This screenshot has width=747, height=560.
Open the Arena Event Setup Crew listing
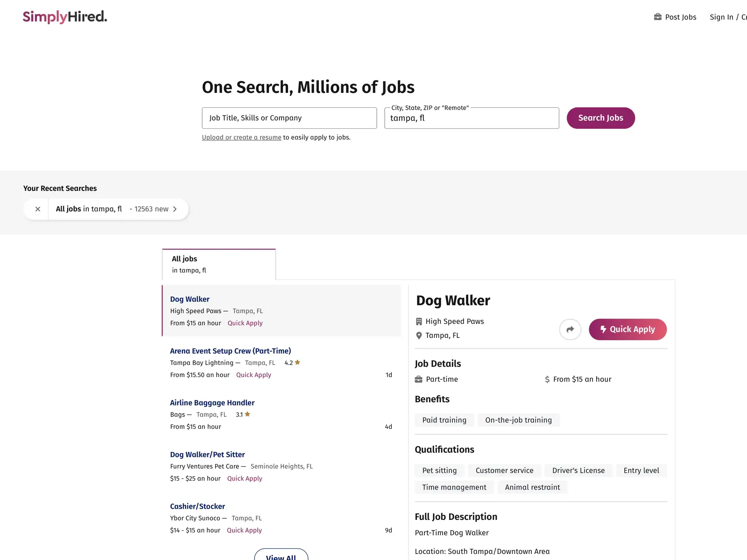231,351
